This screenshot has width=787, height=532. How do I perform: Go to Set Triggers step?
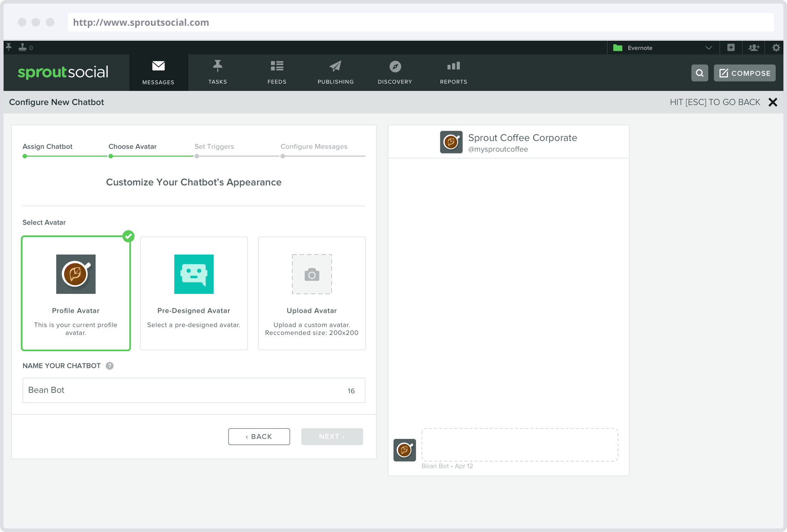click(214, 147)
